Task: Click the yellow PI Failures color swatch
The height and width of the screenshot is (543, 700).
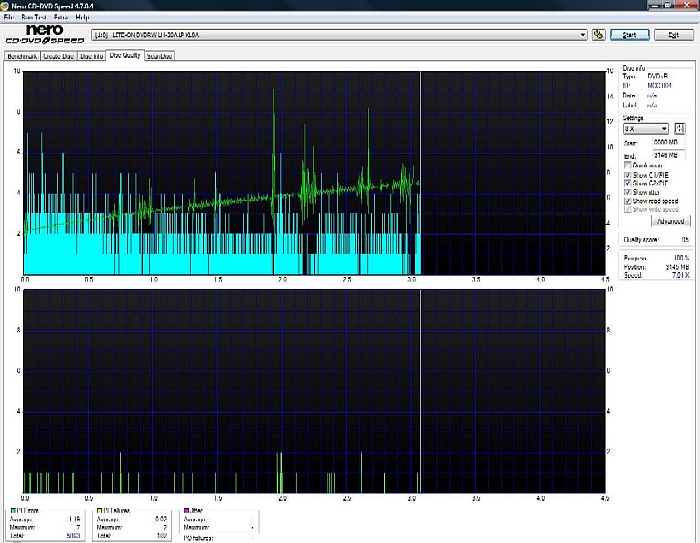Action: point(100,511)
